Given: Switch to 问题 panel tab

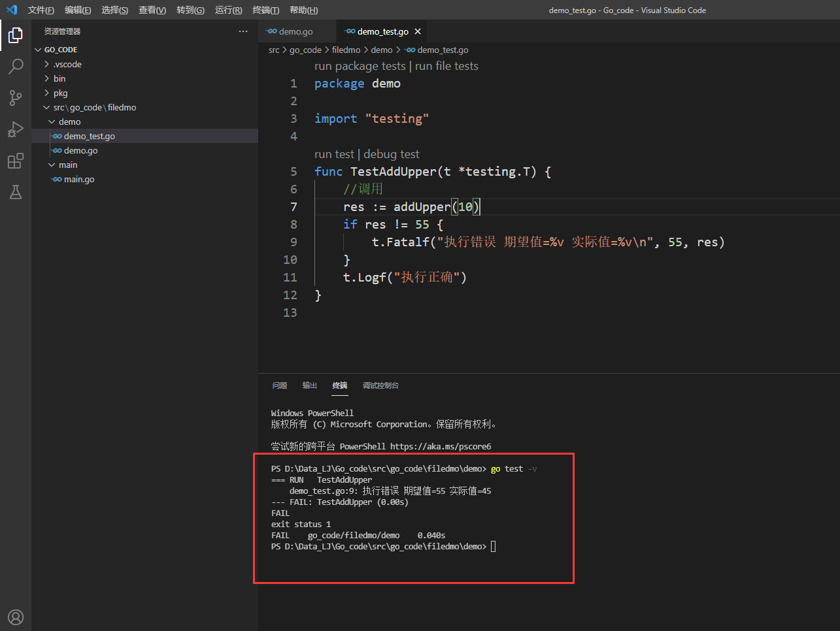Looking at the screenshot, I should (280, 385).
